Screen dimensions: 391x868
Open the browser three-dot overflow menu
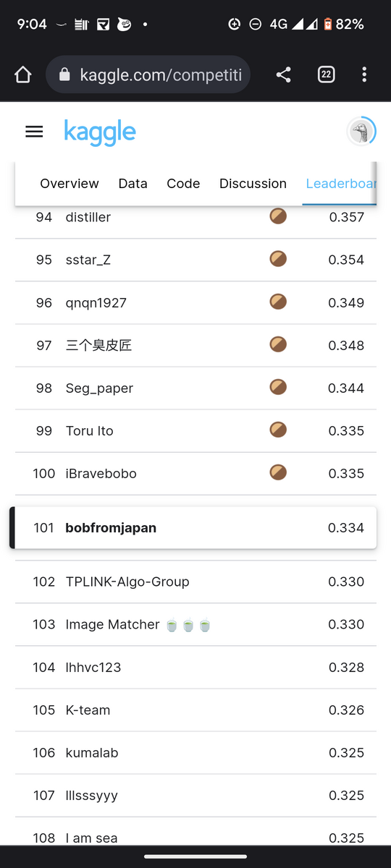click(364, 75)
